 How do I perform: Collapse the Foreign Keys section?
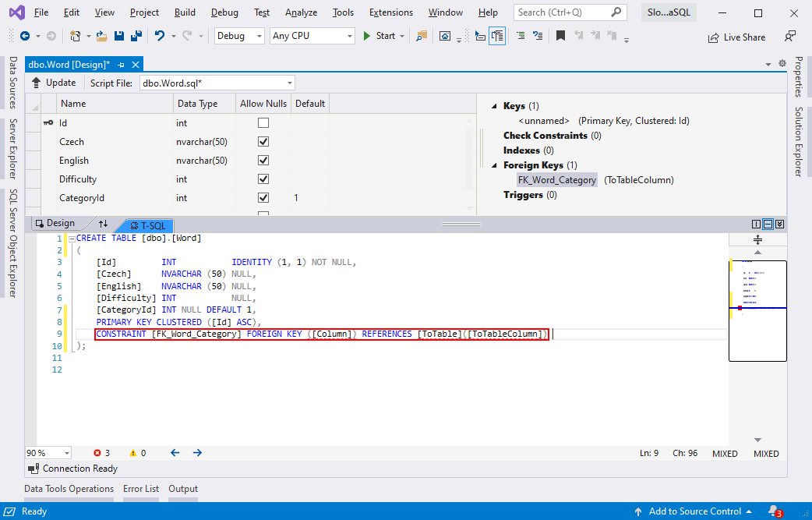(x=495, y=165)
